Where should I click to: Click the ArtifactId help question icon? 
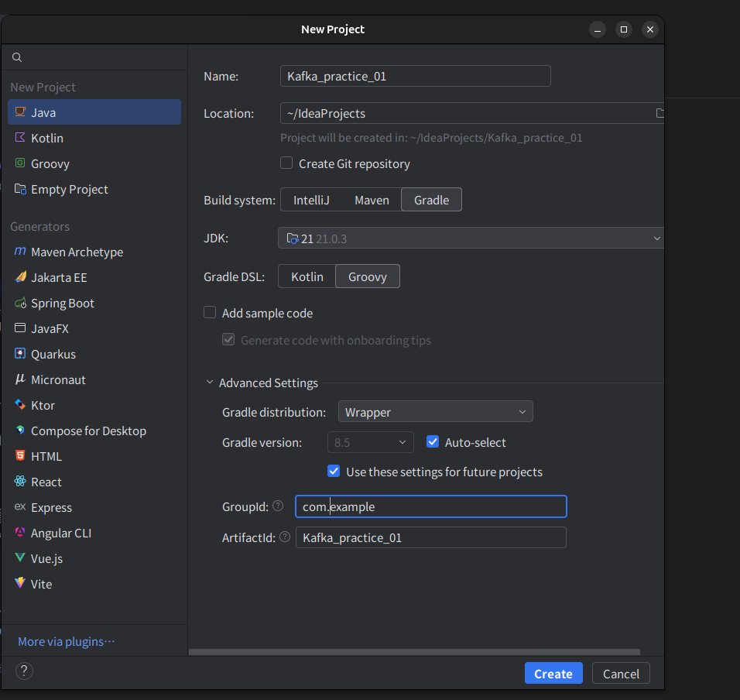click(285, 537)
